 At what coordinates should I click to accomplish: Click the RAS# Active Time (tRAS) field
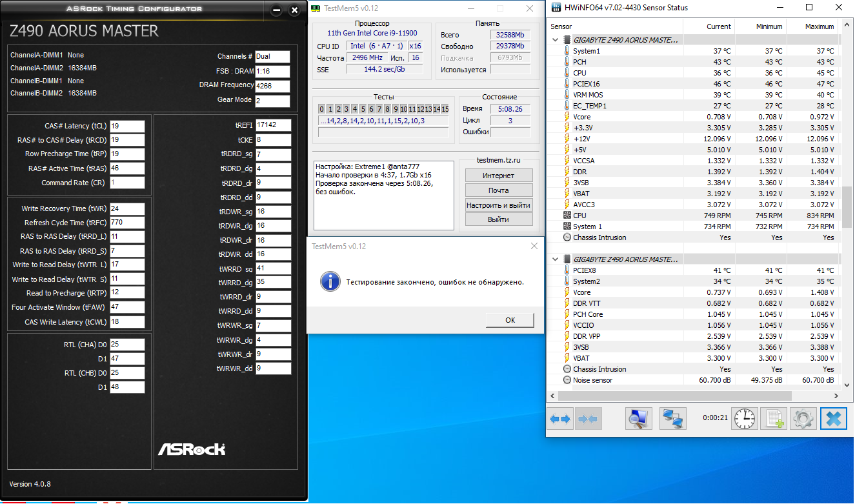pos(127,168)
